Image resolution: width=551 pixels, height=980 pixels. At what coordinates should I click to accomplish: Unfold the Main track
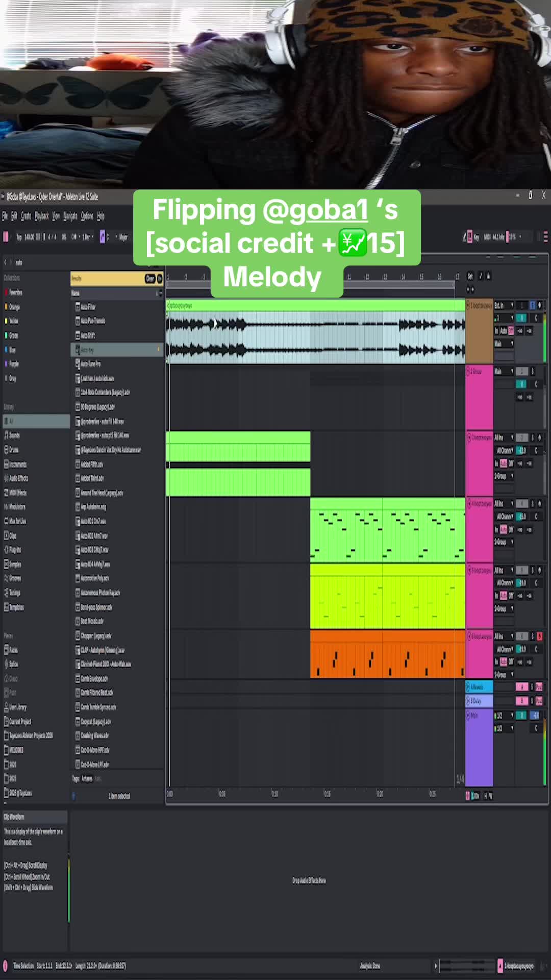468,716
